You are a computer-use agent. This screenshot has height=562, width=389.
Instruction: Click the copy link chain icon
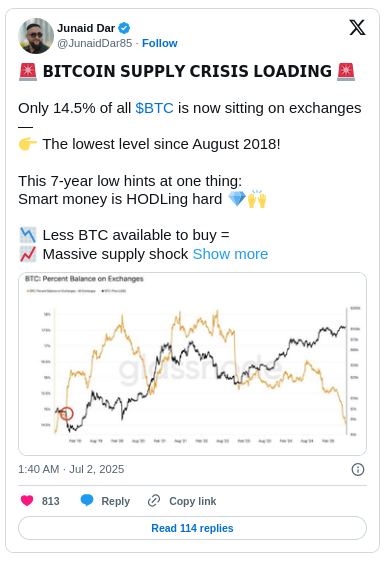point(154,501)
